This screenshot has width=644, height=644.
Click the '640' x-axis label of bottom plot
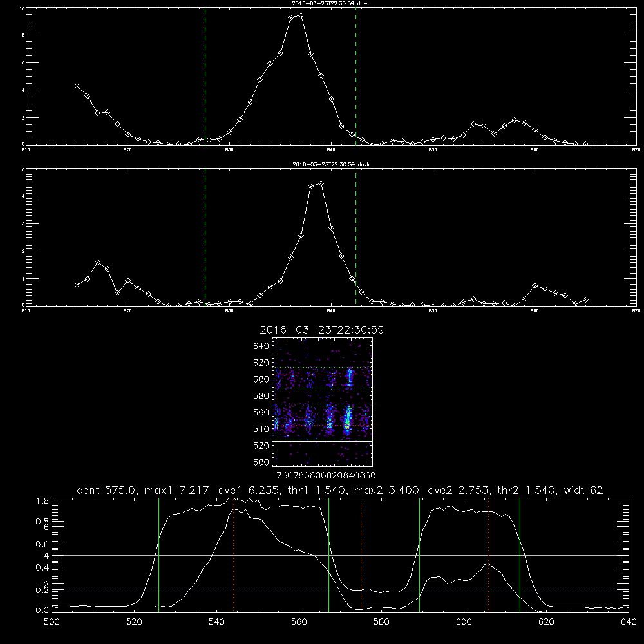[629, 621]
